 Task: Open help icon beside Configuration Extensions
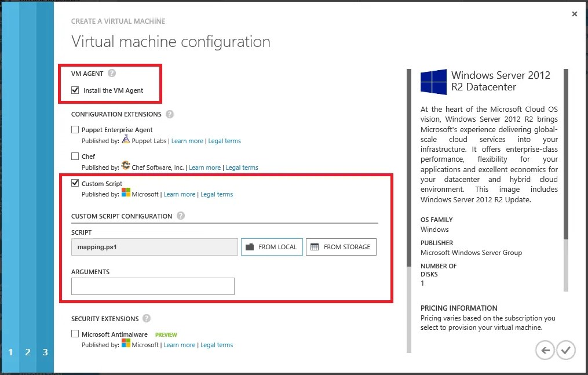[170, 114]
